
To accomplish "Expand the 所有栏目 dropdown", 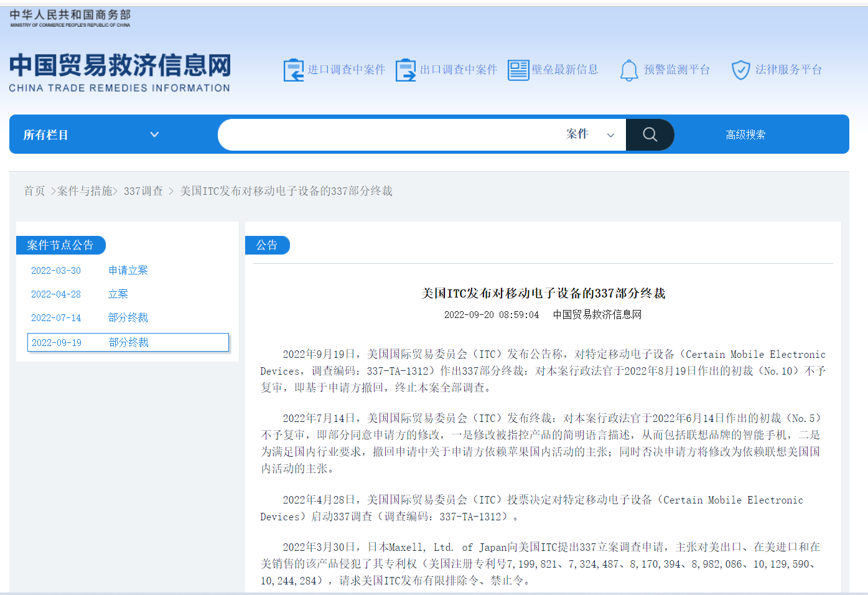I will [91, 134].
